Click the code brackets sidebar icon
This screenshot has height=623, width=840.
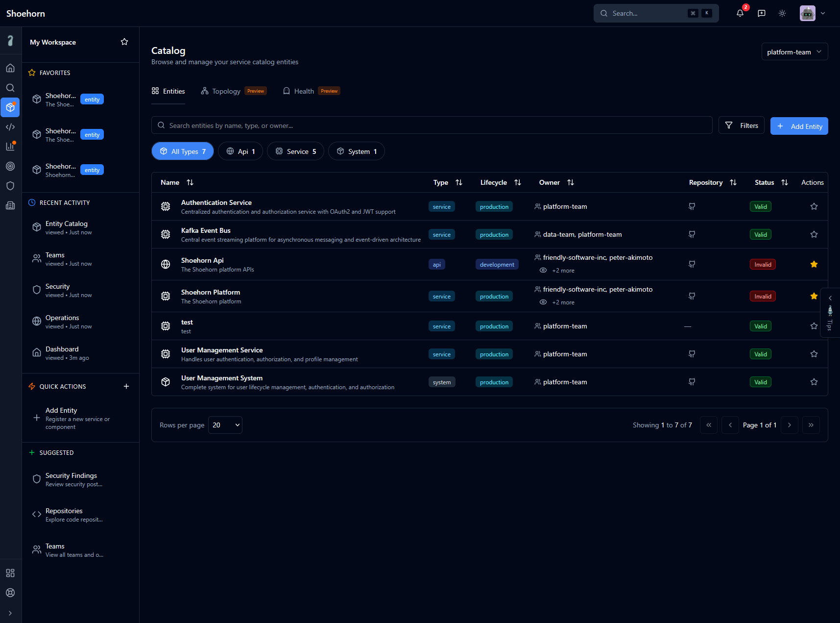pyautogui.click(x=10, y=127)
